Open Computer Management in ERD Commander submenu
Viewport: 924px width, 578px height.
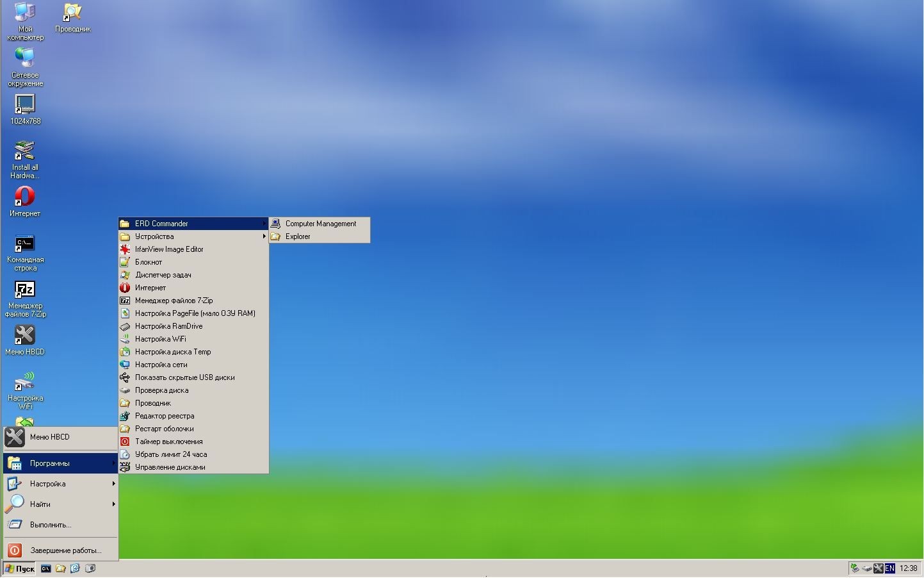pos(320,224)
